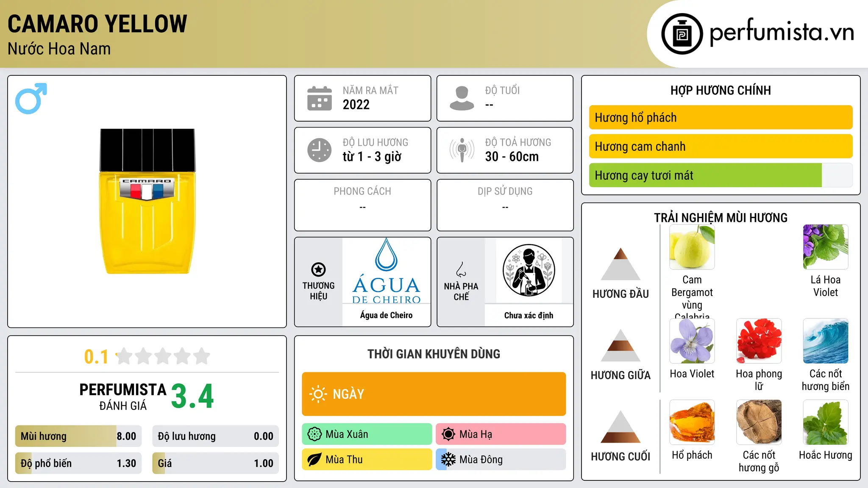Image resolution: width=868 pixels, height=488 pixels.
Task: Click the launch year value 2022
Action: (356, 105)
